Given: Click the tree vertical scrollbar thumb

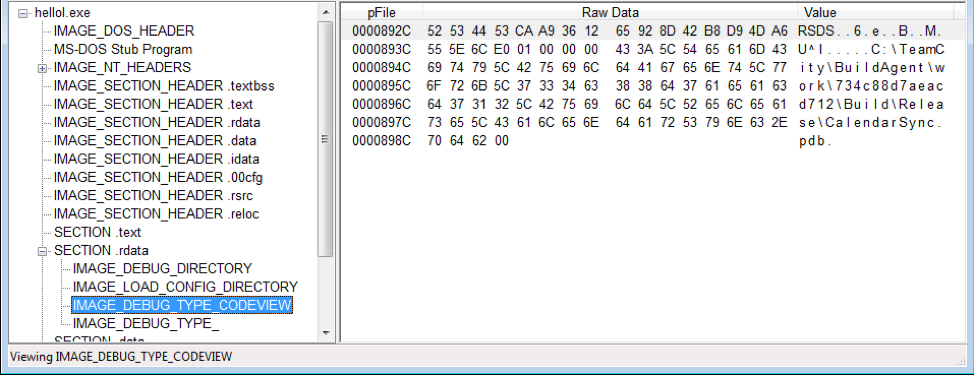Looking at the screenshot, I should (326, 139).
